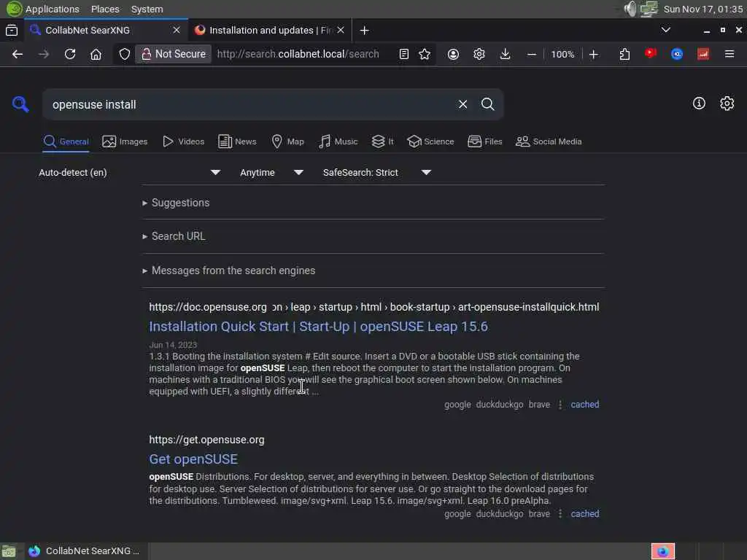Bookmark this page with the star
This screenshot has height=560, width=747.
pyautogui.click(x=425, y=54)
